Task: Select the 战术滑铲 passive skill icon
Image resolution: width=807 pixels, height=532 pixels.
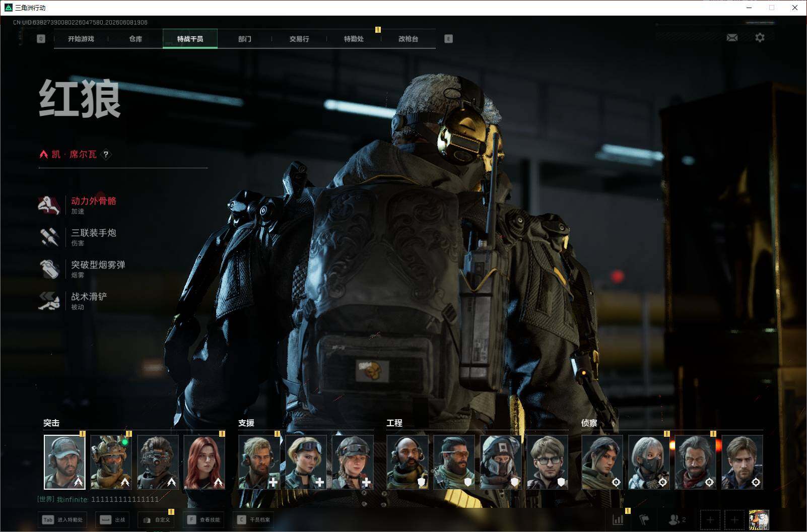Action: 49,301
